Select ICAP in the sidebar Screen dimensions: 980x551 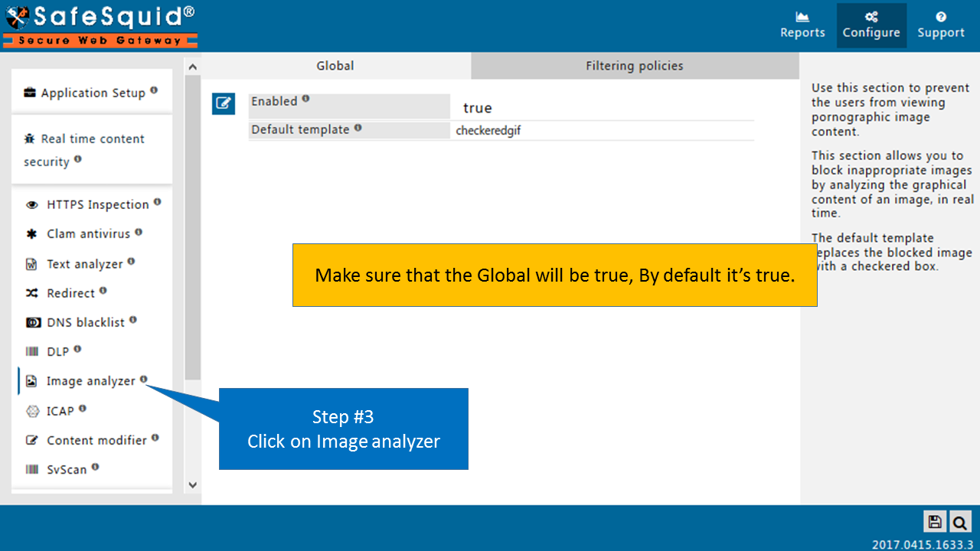coord(60,411)
